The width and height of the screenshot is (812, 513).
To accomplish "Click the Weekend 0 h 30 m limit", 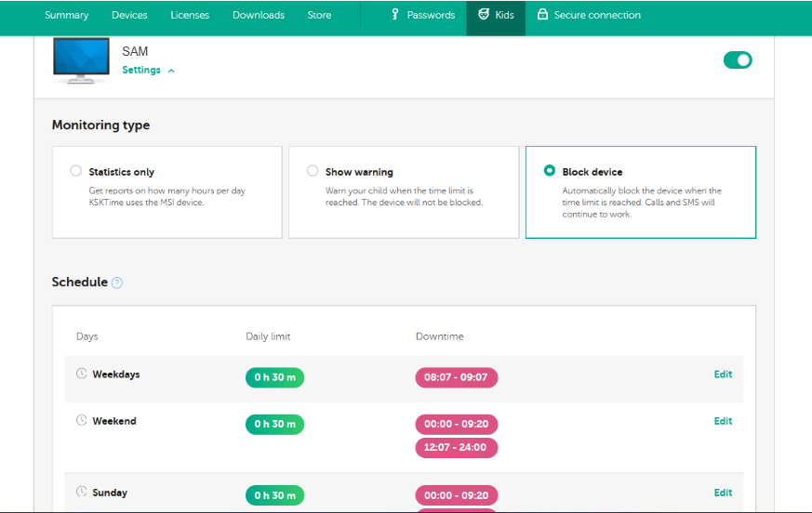I will pyautogui.click(x=275, y=424).
